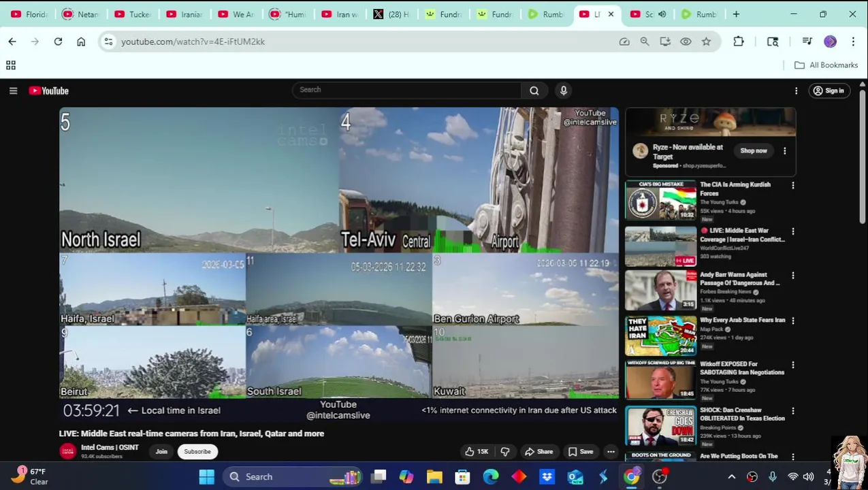Image resolution: width=868 pixels, height=490 pixels.
Task: Open Andy Barr Warns Against Passage video title
Action: [x=740, y=279]
